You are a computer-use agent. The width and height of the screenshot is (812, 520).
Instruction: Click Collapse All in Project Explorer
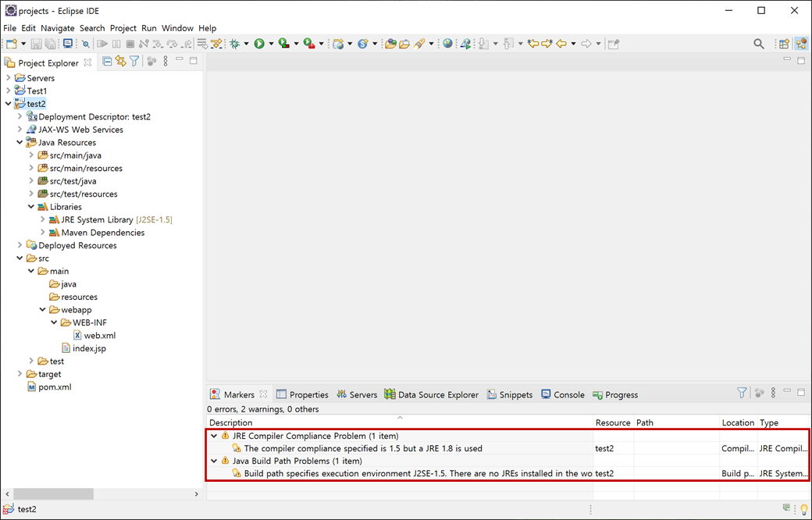point(107,62)
